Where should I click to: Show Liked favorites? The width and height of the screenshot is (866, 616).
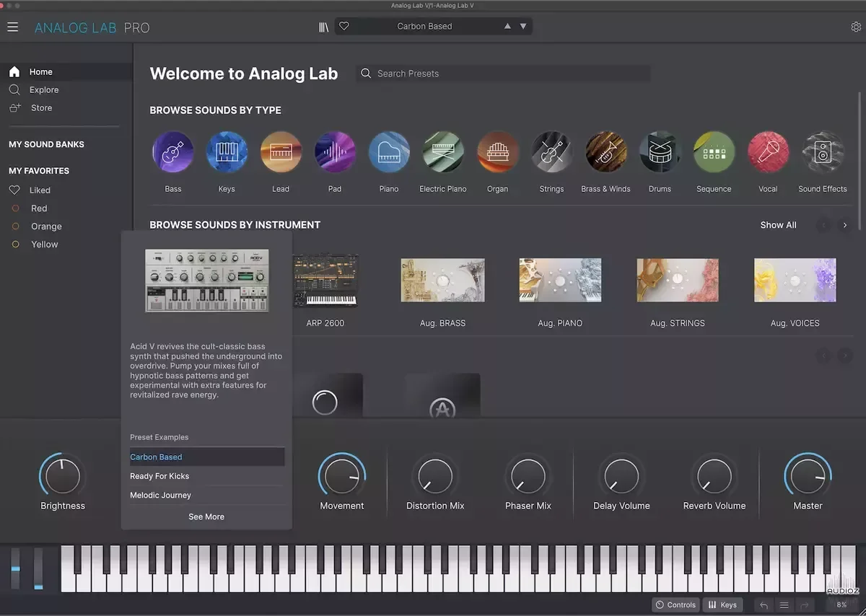40,190
